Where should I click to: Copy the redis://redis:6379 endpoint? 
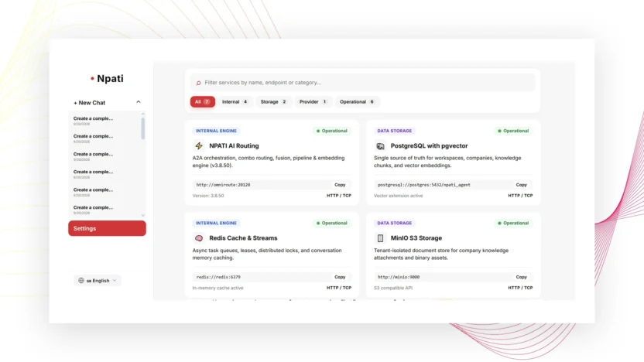pyautogui.click(x=340, y=277)
